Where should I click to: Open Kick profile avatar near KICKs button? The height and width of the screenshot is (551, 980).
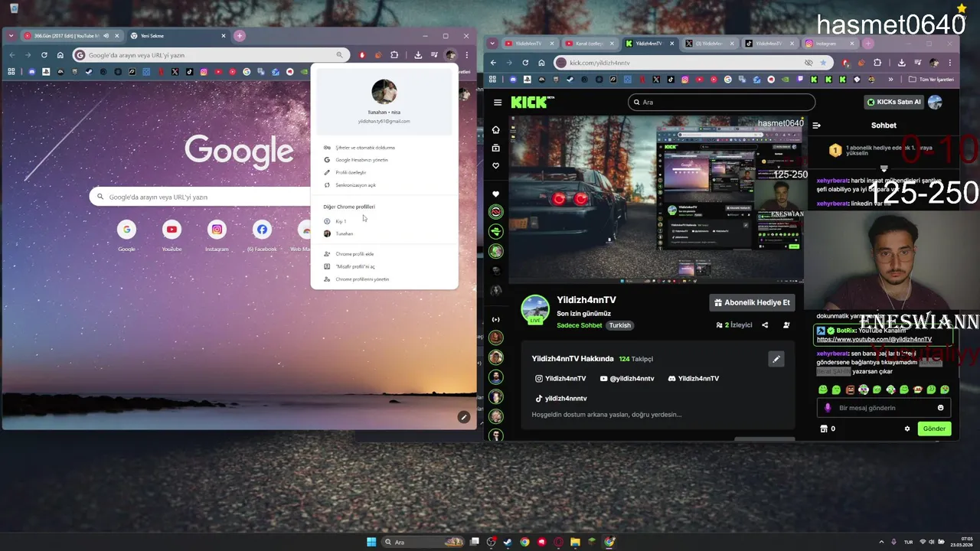(935, 102)
